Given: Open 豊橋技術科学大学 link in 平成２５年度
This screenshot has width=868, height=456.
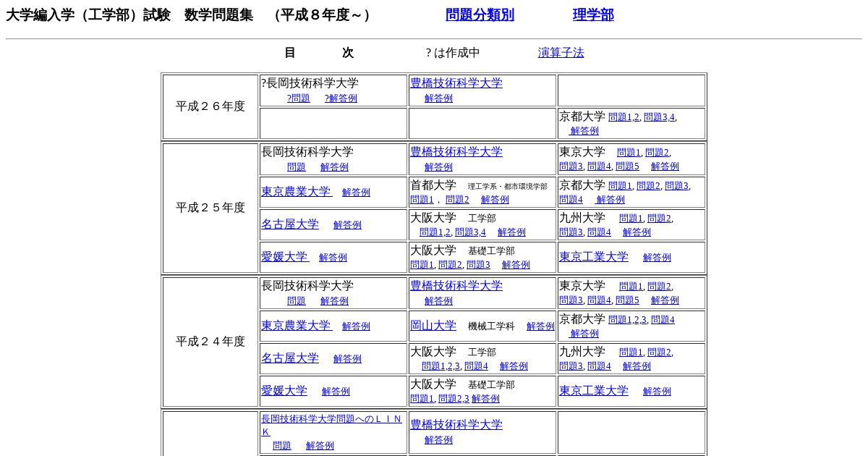Looking at the screenshot, I should click(x=456, y=152).
